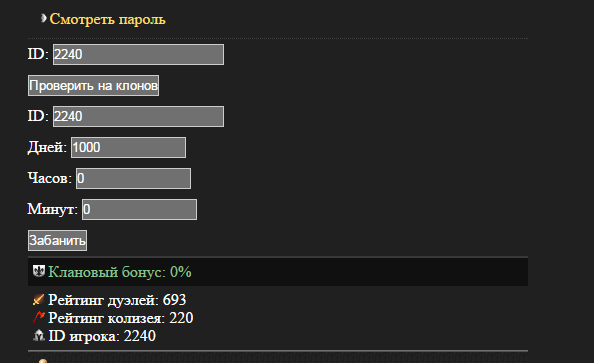The width and height of the screenshot is (594, 363).
Task: Click the helmet icon beside ID игрока
Action: coord(39,335)
